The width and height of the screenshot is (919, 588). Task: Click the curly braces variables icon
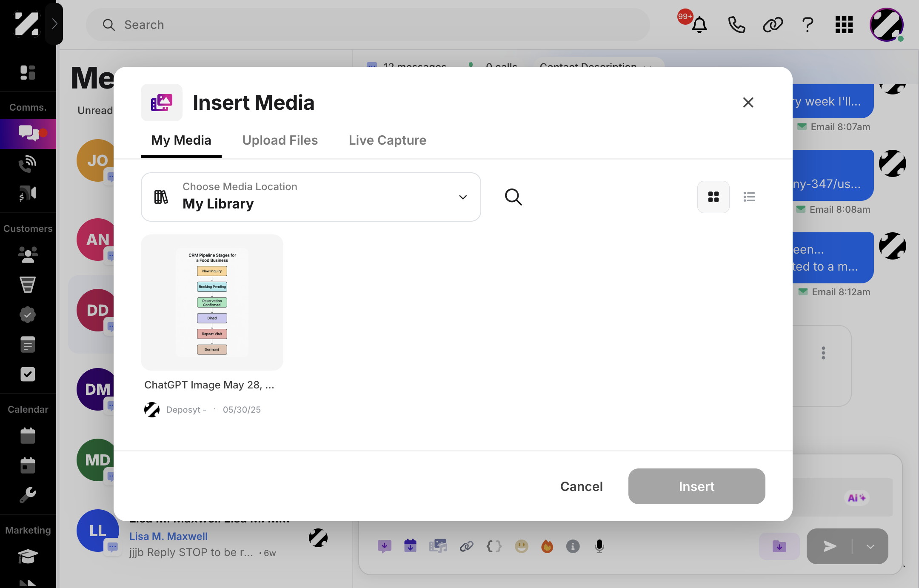(x=494, y=546)
